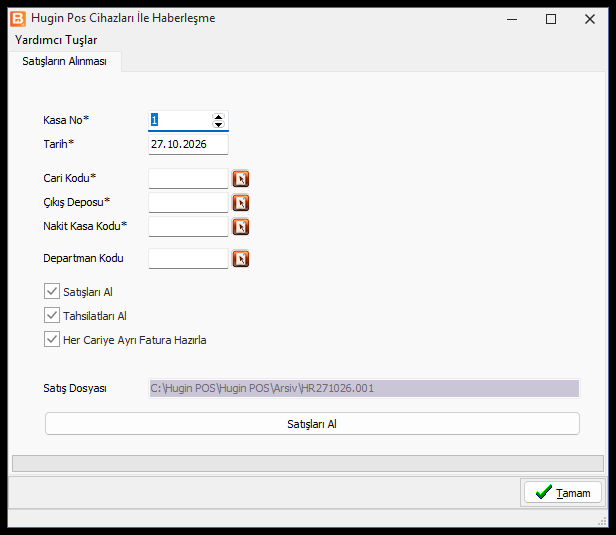Uncheck the Satışları Al checkbox
616x535 pixels.
coord(52,291)
